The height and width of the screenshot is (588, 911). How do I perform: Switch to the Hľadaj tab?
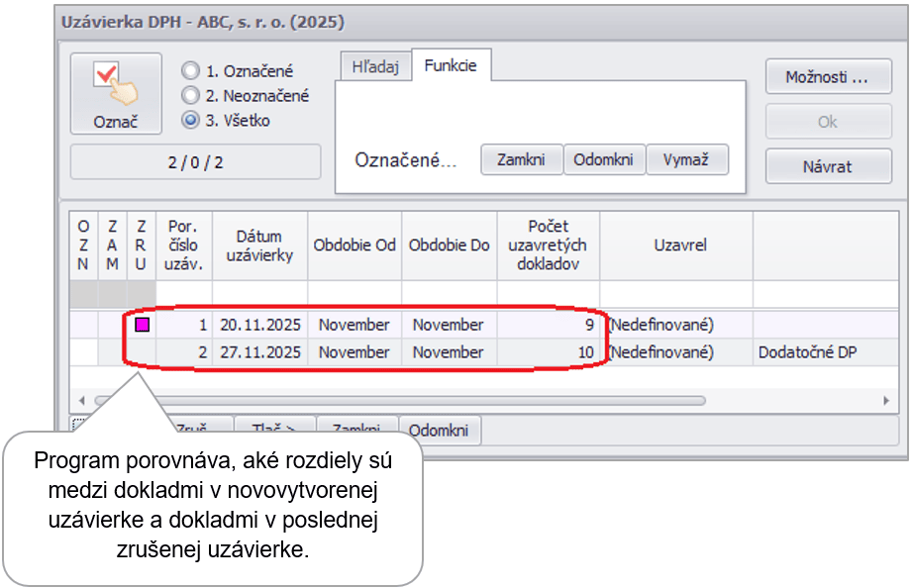tap(375, 66)
